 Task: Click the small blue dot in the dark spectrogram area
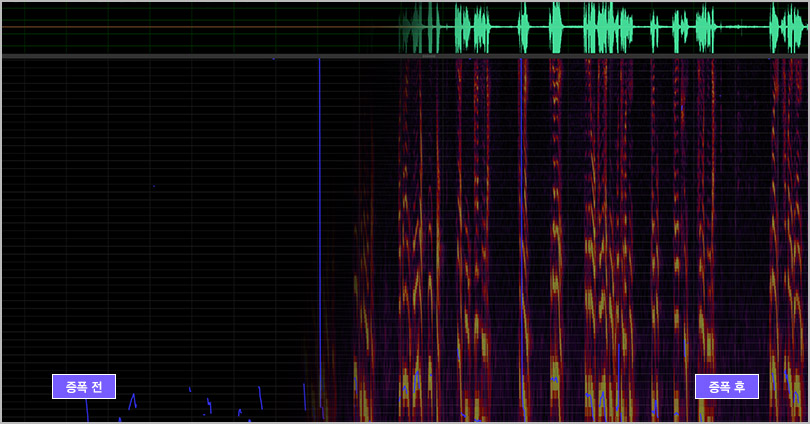[154, 186]
